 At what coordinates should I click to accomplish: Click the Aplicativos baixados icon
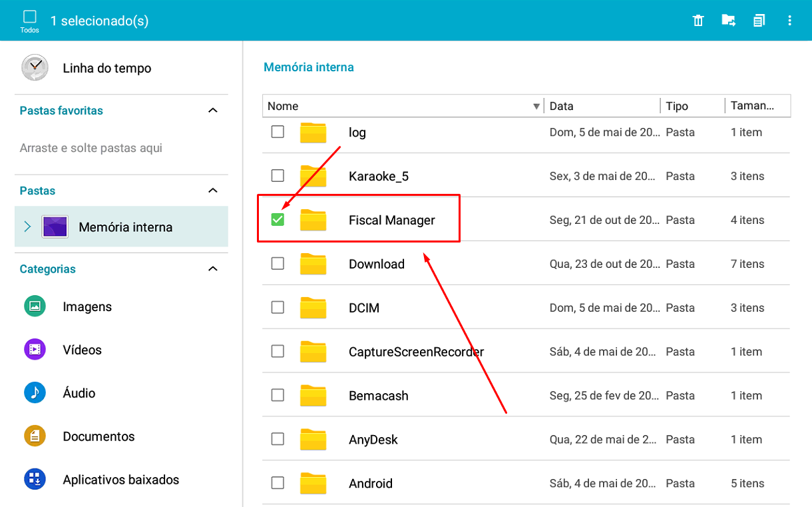point(35,479)
